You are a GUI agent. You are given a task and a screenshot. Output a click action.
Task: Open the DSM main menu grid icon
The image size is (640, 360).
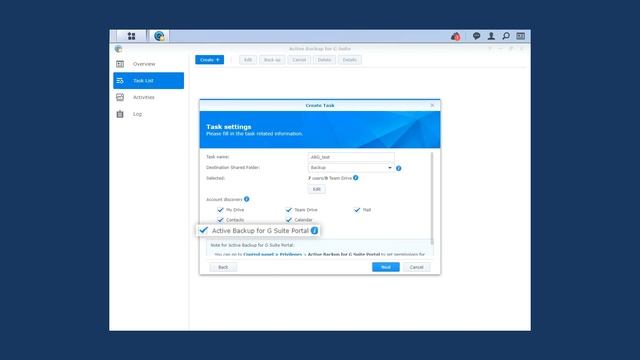(x=131, y=36)
